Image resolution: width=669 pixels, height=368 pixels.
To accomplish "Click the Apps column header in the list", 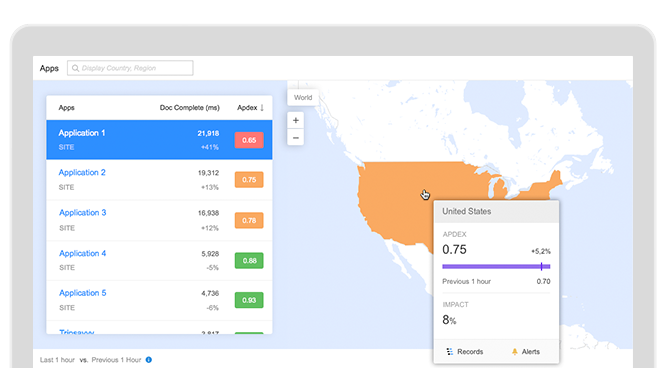I will [67, 108].
